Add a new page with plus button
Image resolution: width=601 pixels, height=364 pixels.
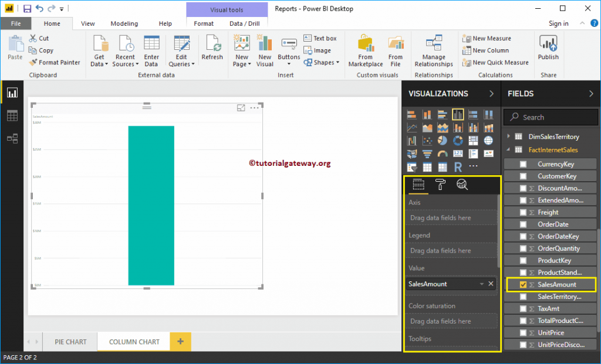pyautogui.click(x=181, y=341)
